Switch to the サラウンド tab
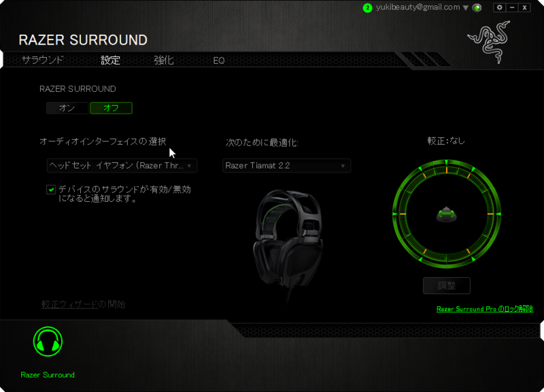 point(42,60)
